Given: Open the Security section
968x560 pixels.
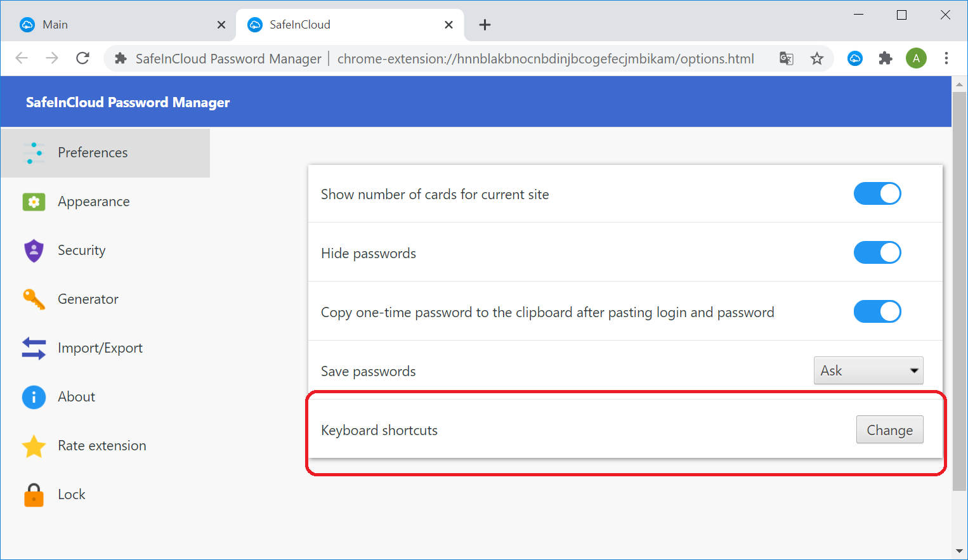Looking at the screenshot, I should pos(105,251).
